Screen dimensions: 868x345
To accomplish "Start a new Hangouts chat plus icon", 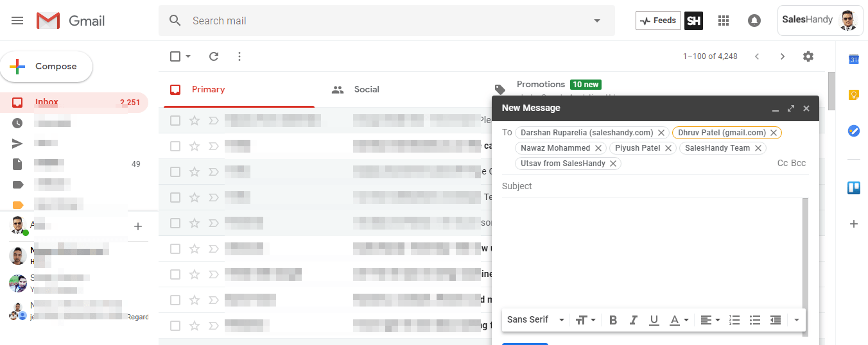I will [137, 226].
